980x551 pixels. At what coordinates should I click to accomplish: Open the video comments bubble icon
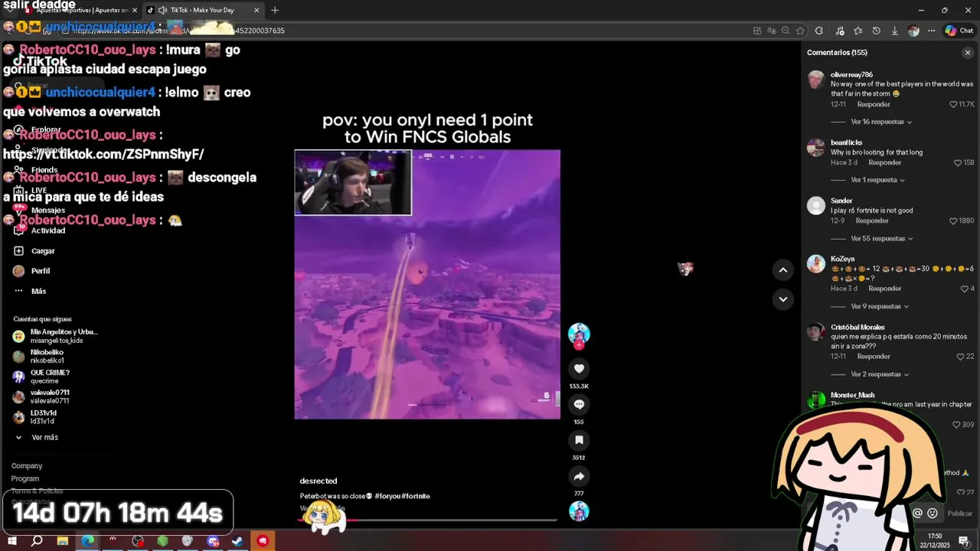[x=579, y=404]
